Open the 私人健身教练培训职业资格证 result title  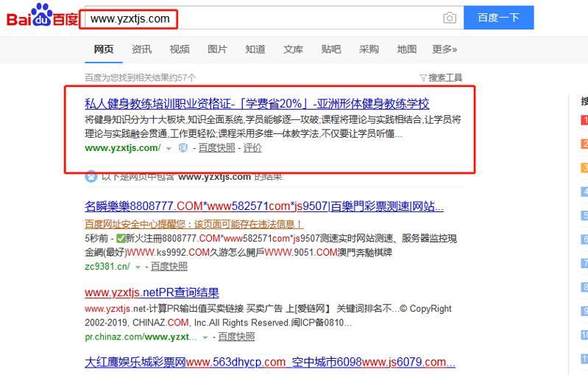point(257,104)
